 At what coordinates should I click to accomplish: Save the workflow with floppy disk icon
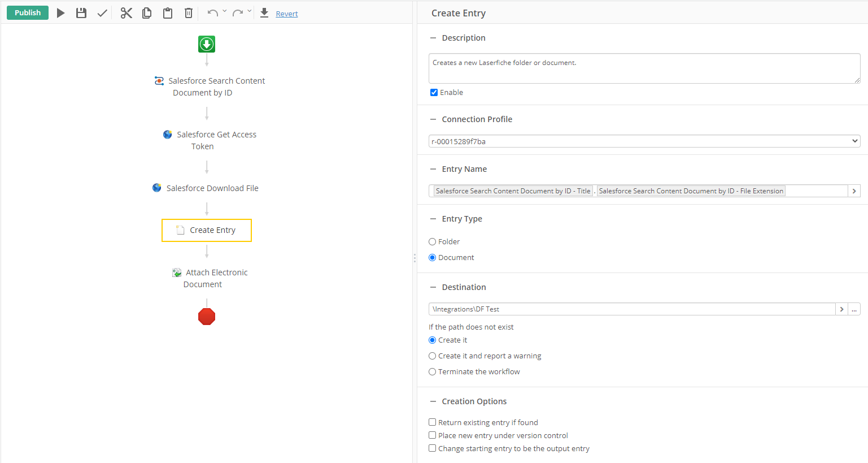(x=81, y=13)
